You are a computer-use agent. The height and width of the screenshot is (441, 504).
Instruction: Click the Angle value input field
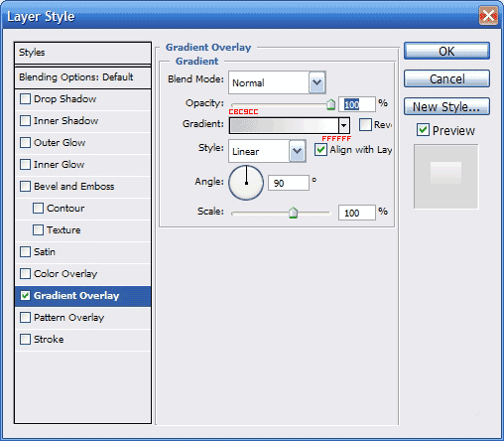click(289, 183)
